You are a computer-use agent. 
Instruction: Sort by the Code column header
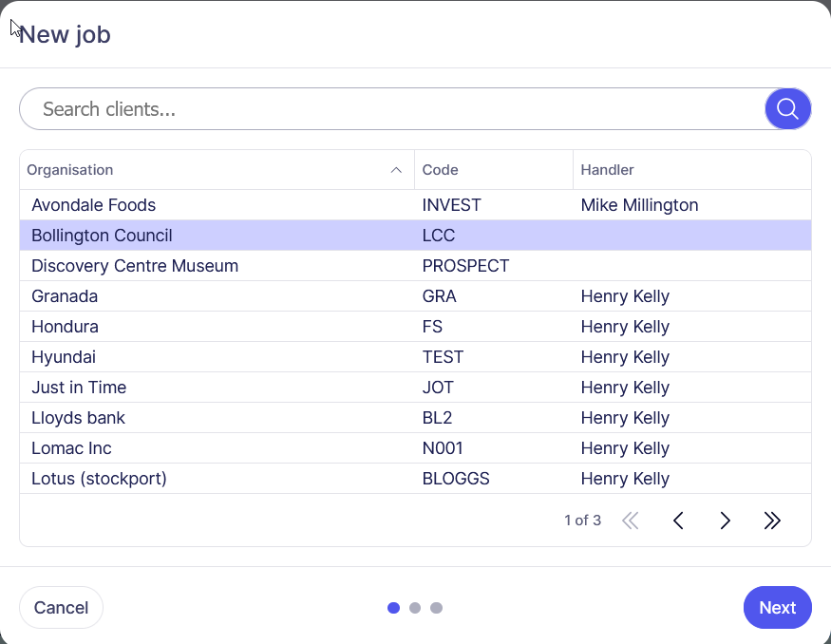point(441,170)
